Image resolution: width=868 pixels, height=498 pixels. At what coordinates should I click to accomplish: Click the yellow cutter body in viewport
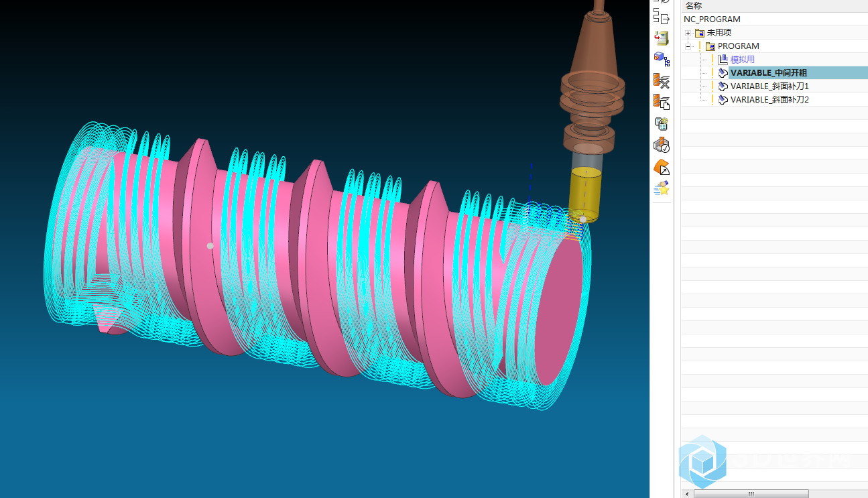pyautogui.click(x=585, y=194)
